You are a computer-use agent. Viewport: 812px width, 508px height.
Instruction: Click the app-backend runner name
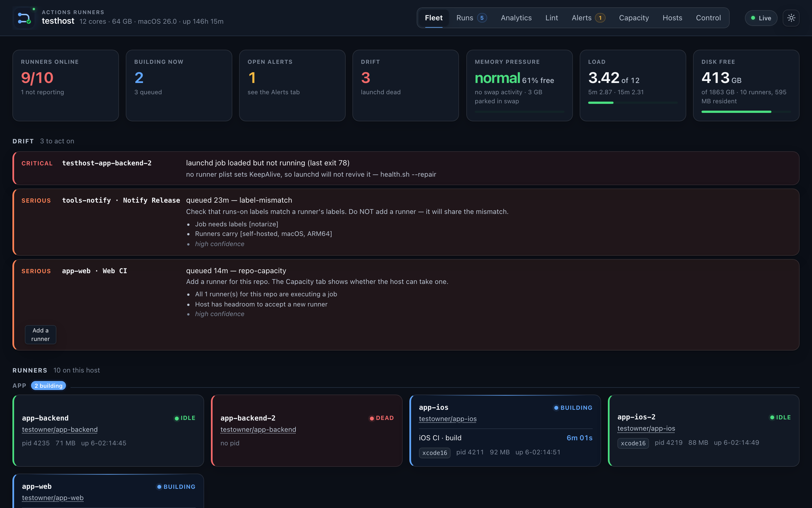point(45,418)
